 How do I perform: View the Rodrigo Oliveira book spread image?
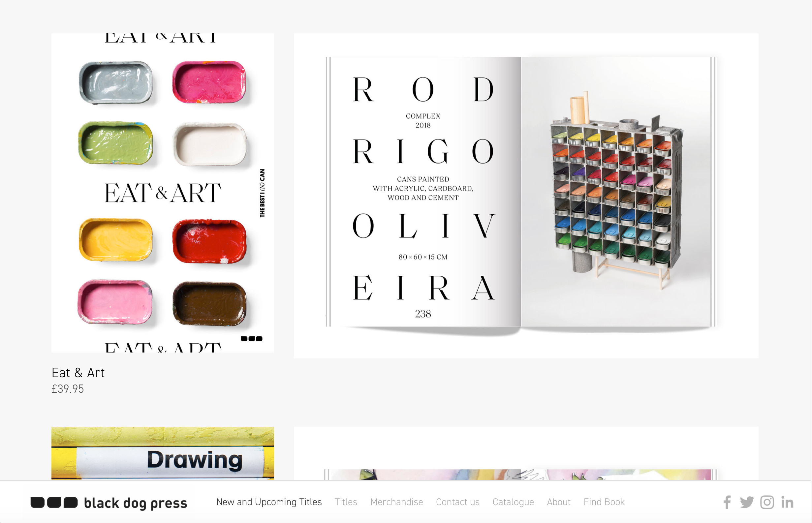526,196
